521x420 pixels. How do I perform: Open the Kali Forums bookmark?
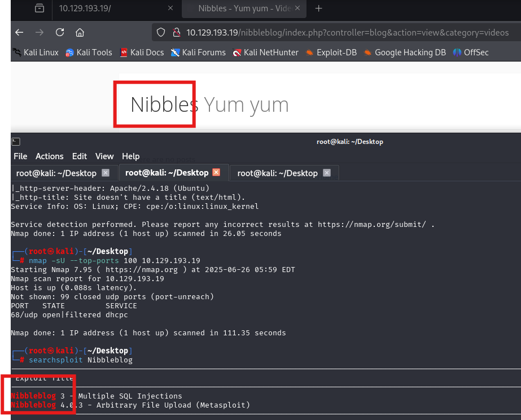tap(198, 53)
